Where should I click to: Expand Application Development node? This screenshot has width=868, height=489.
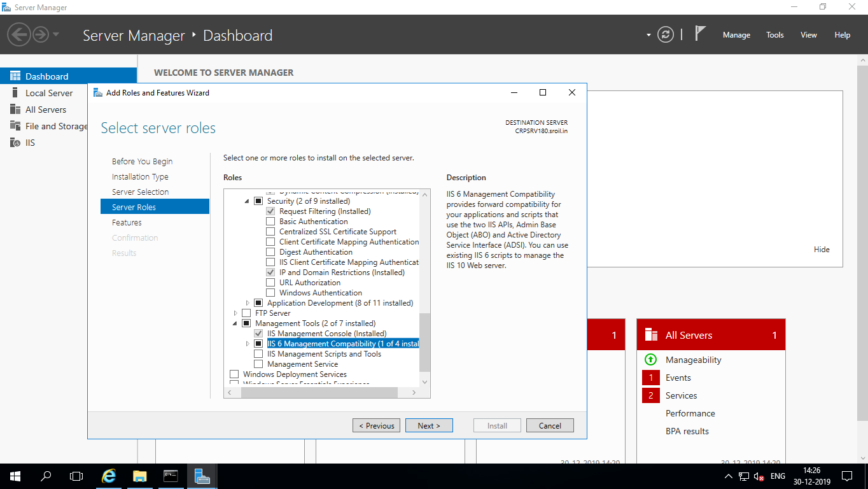[248, 303]
